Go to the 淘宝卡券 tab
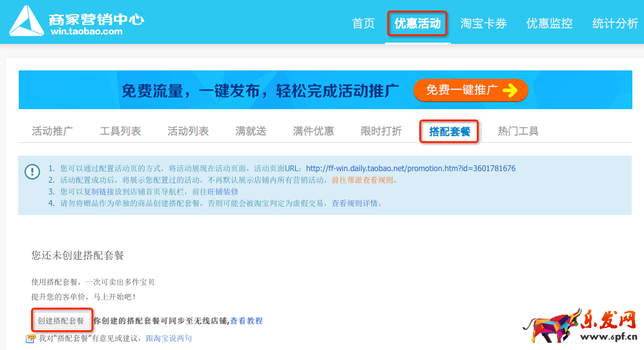The height and width of the screenshot is (350, 644). [x=483, y=24]
